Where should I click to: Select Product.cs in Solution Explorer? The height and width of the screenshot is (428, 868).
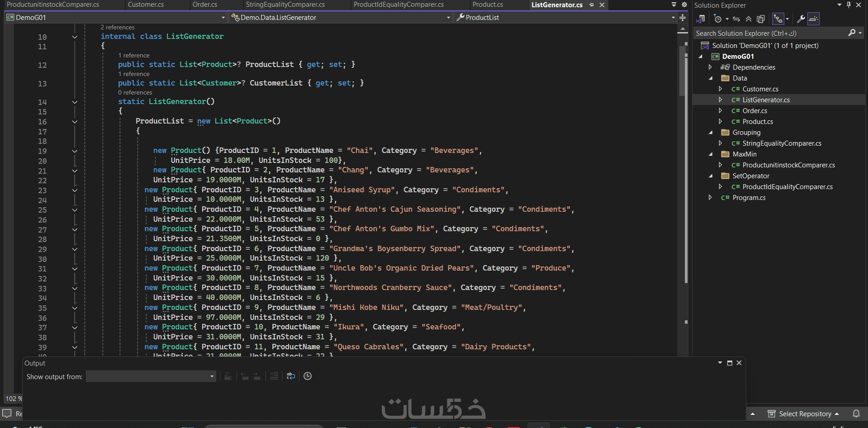(758, 122)
